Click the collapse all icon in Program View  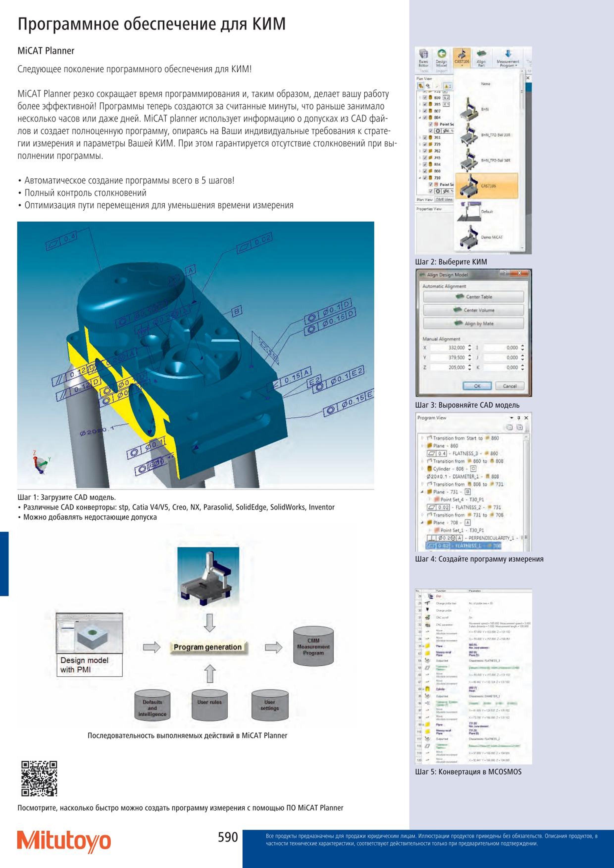pos(510,427)
